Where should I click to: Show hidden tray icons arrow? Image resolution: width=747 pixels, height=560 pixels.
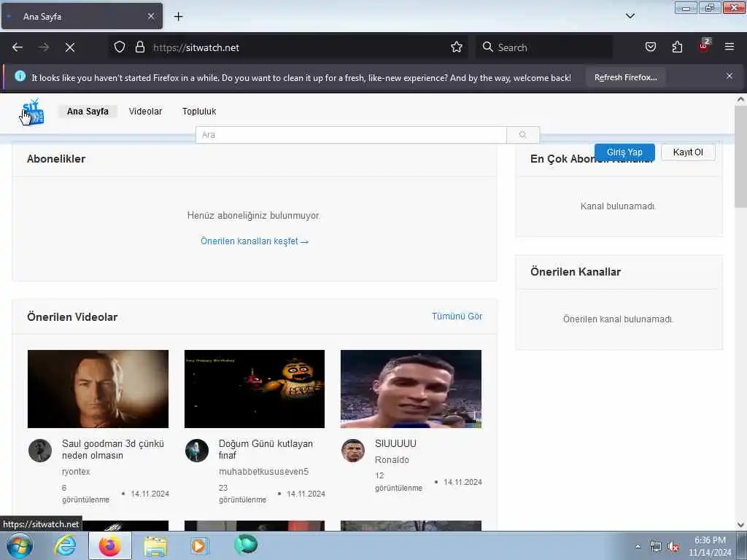(x=638, y=547)
